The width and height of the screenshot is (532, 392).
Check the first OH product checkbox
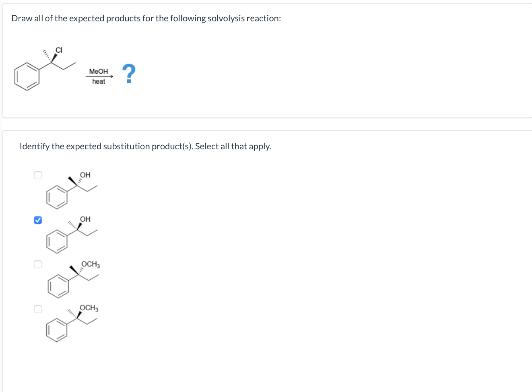[x=37, y=175]
